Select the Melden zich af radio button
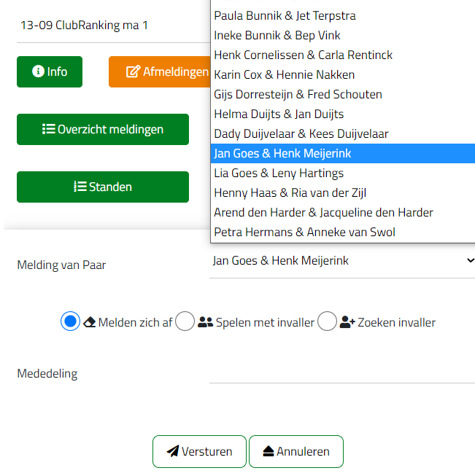The height and width of the screenshot is (476, 475). (x=70, y=321)
